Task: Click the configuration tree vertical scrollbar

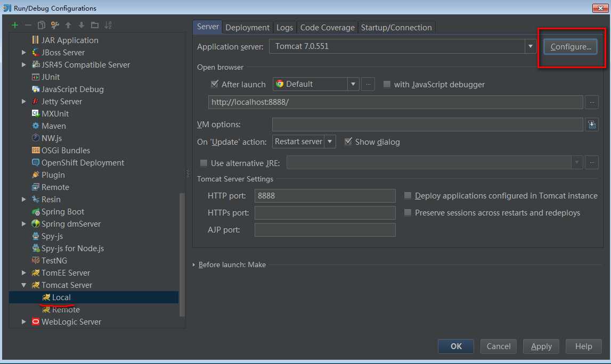Action: coord(182,254)
